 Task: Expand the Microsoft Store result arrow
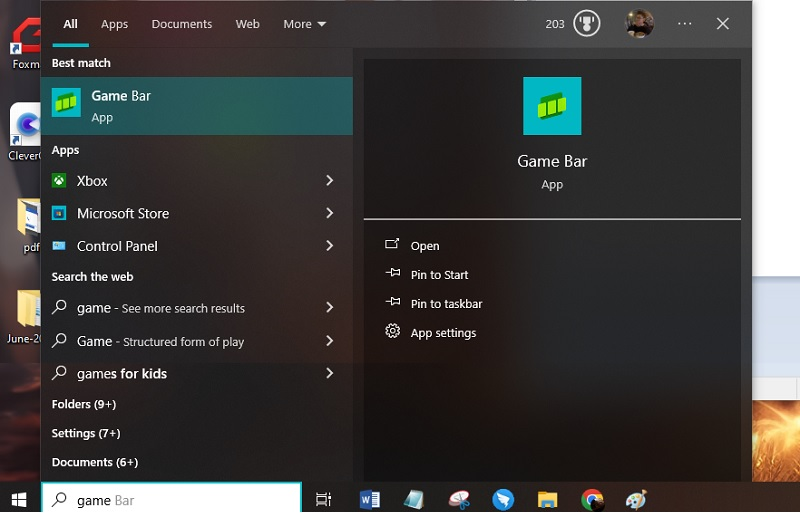330,213
